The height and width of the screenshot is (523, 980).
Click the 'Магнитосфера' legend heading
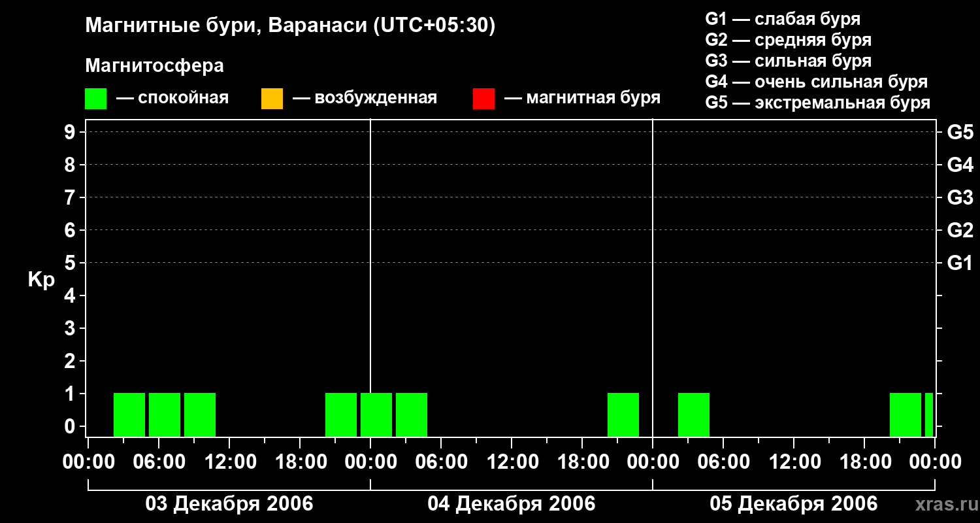(154, 66)
